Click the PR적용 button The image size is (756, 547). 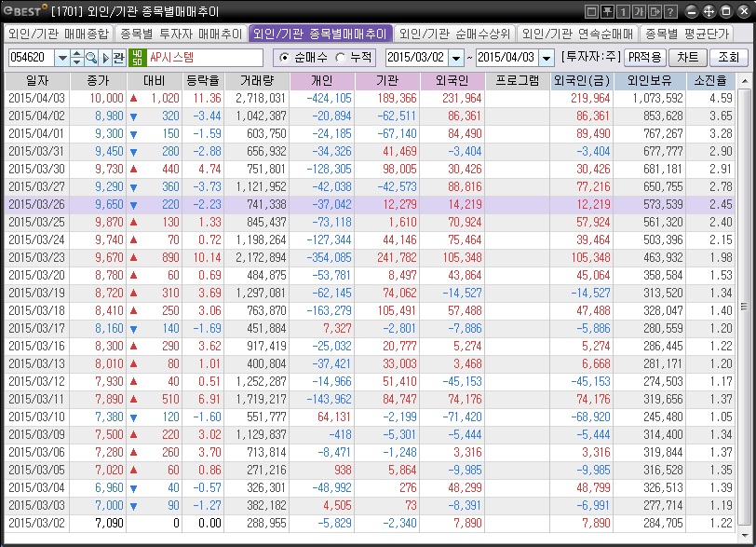point(644,58)
